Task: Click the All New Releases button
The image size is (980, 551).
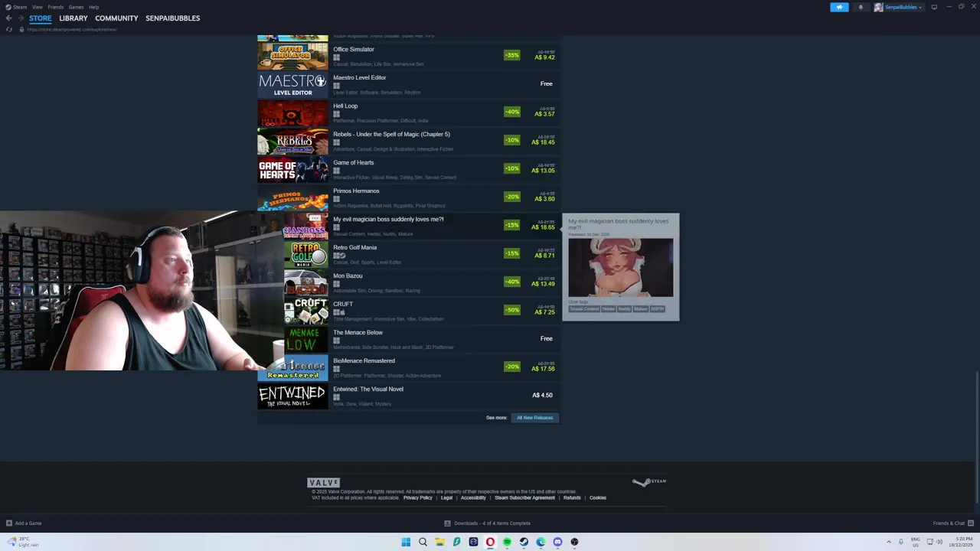Action: coord(535,418)
